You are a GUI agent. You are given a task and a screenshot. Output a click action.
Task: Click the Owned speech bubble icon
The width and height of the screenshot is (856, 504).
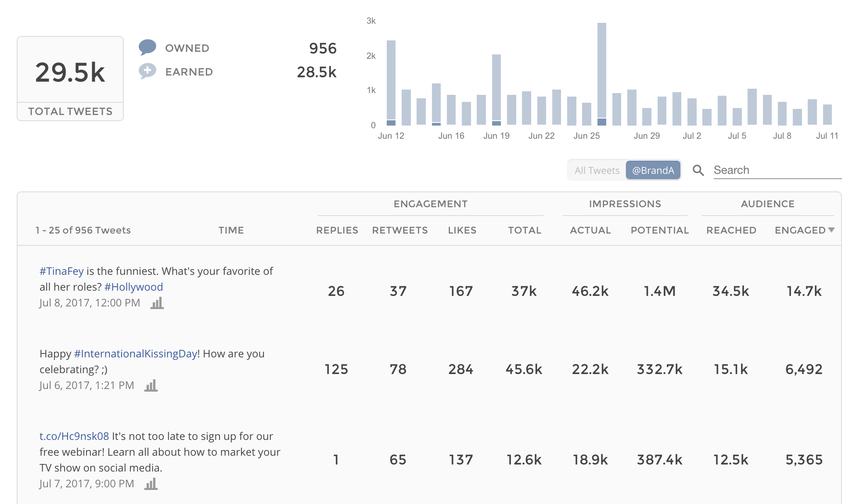pyautogui.click(x=147, y=47)
